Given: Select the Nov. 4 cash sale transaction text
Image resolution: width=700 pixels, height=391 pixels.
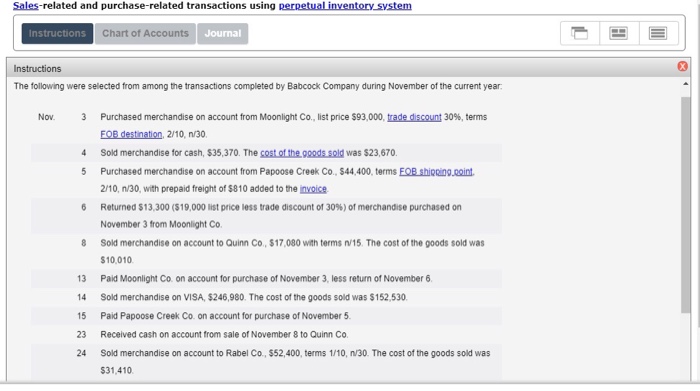Looking at the screenshot, I should (x=249, y=153).
